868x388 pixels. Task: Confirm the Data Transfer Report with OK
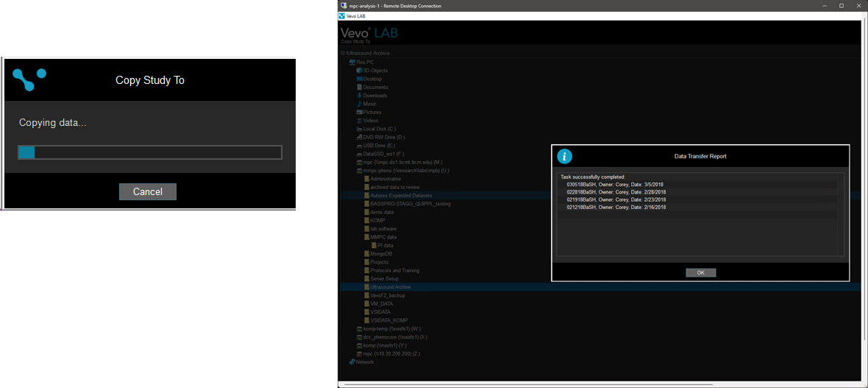click(700, 272)
